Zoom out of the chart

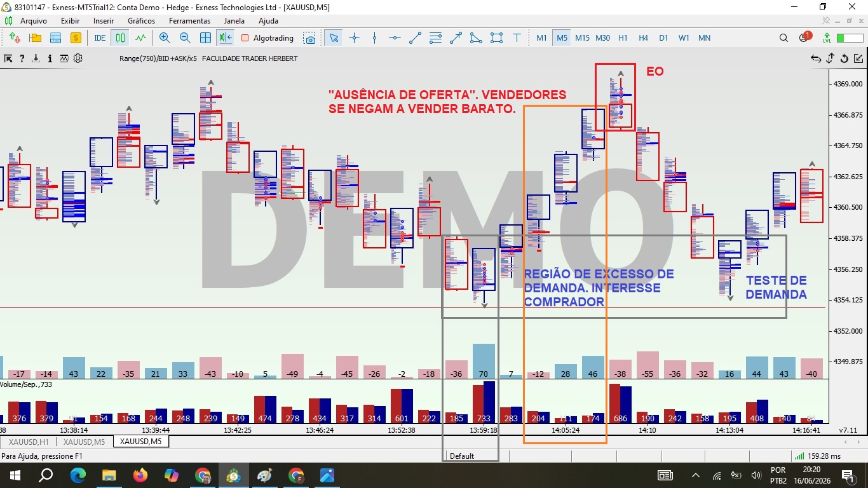coord(185,38)
